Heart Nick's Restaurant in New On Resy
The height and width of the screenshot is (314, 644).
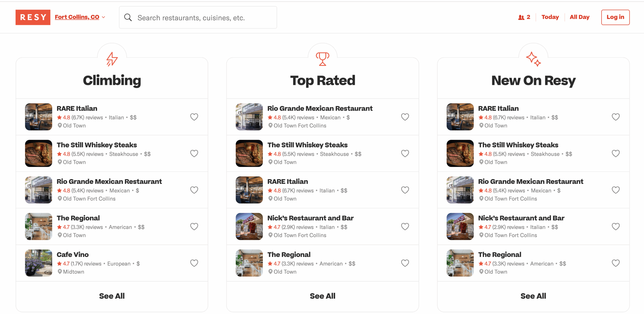pyautogui.click(x=616, y=227)
